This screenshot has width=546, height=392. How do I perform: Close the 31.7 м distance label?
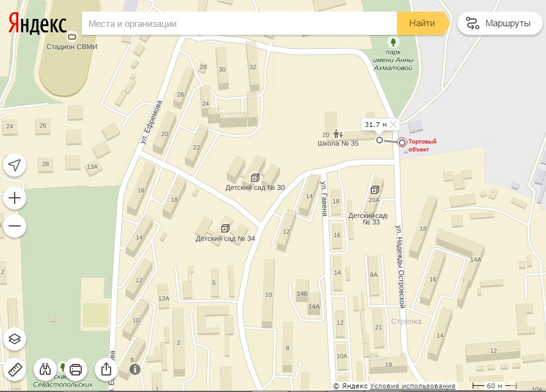tap(393, 125)
